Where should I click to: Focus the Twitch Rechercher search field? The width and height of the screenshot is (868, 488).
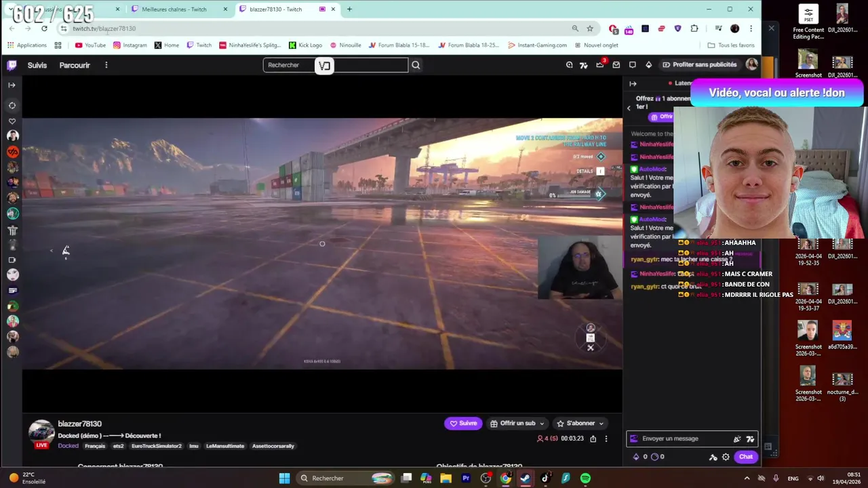click(336, 65)
